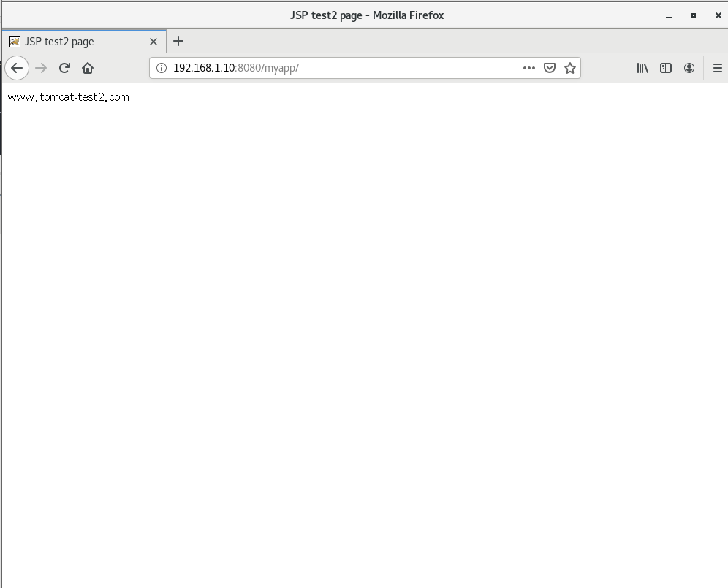This screenshot has width=728, height=588.
Task: Close the JSP test2 page tab
Action: (153, 42)
